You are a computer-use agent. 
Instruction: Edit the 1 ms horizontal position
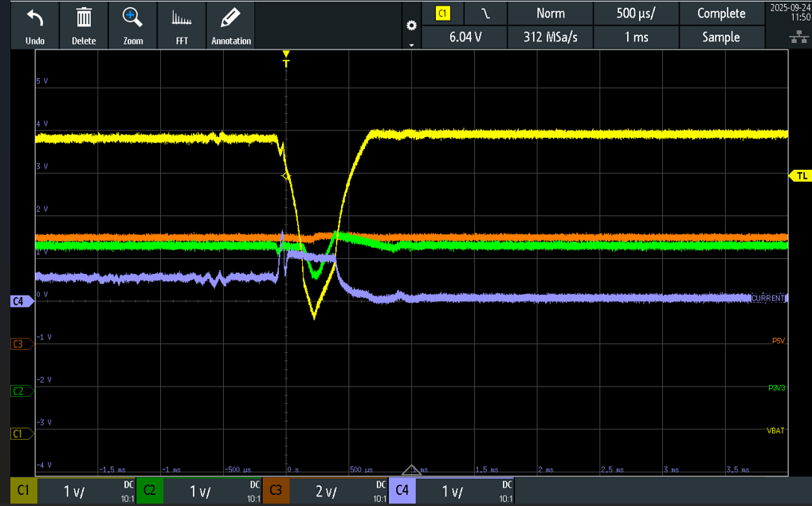pyautogui.click(x=636, y=37)
